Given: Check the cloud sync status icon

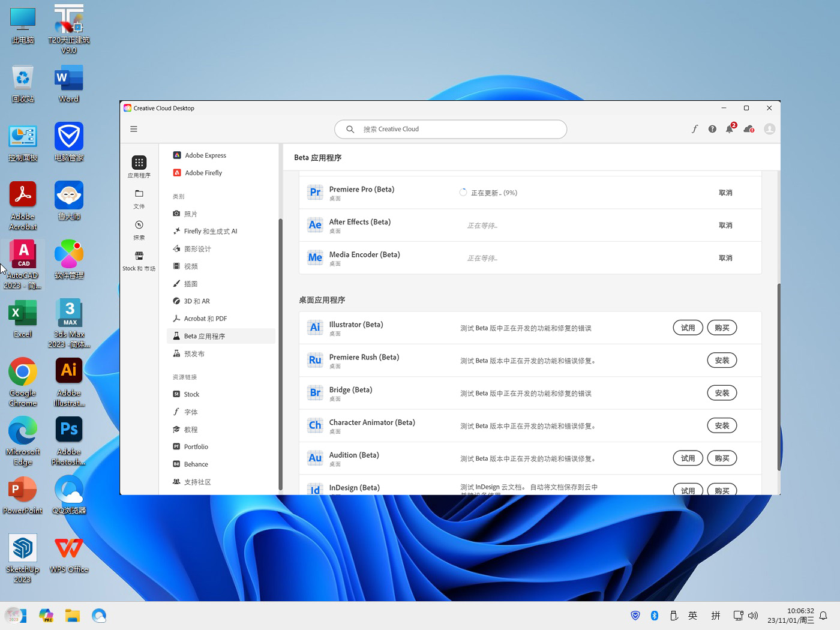Looking at the screenshot, I should pyautogui.click(x=749, y=129).
